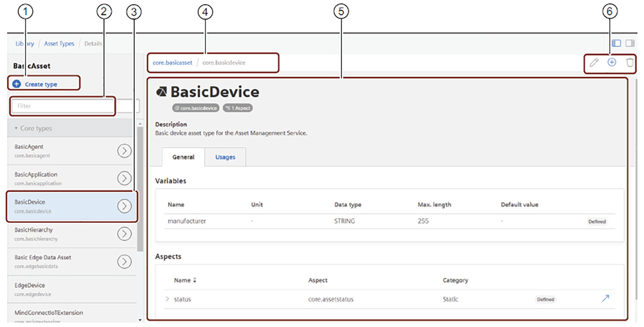Viewport: 644px width, 327px height.
Task: Click the Aspect column header
Action: [318, 280]
